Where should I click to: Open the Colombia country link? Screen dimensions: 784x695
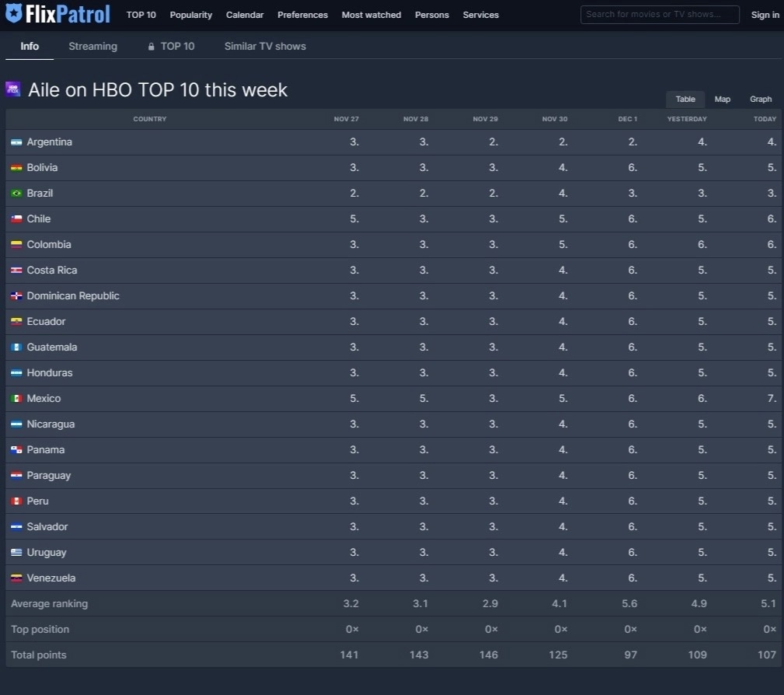[49, 245]
